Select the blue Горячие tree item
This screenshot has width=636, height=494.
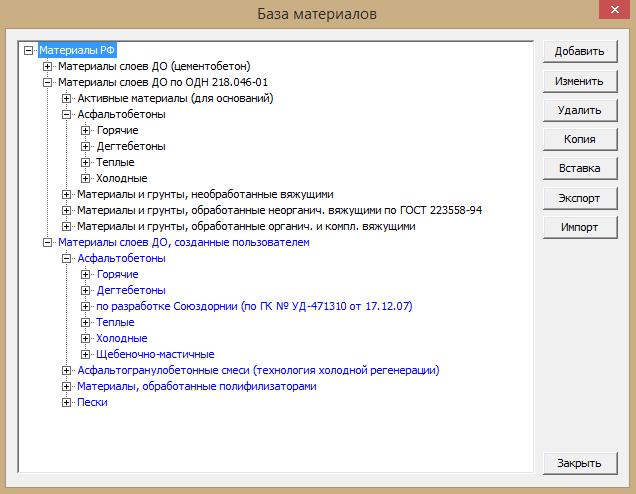coord(117,275)
